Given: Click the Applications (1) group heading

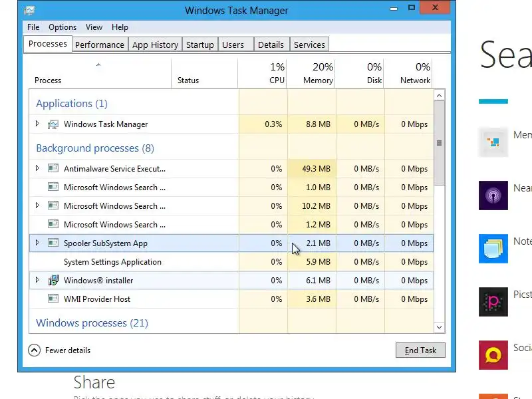Looking at the screenshot, I should point(72,104).
